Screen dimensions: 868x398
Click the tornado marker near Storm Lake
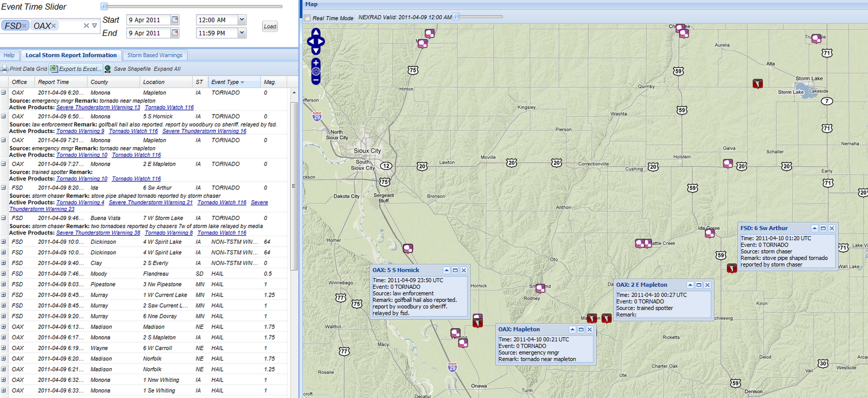pyautogui.click(x=758, y=83)
